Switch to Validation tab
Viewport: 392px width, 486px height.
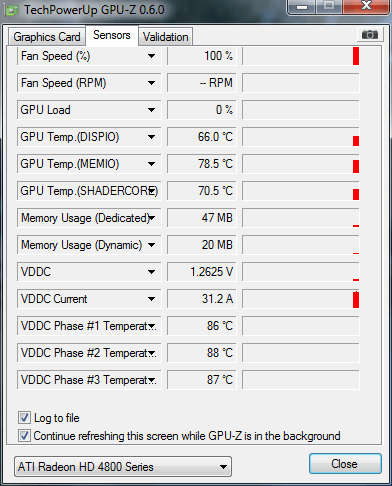tap(165, 37)
